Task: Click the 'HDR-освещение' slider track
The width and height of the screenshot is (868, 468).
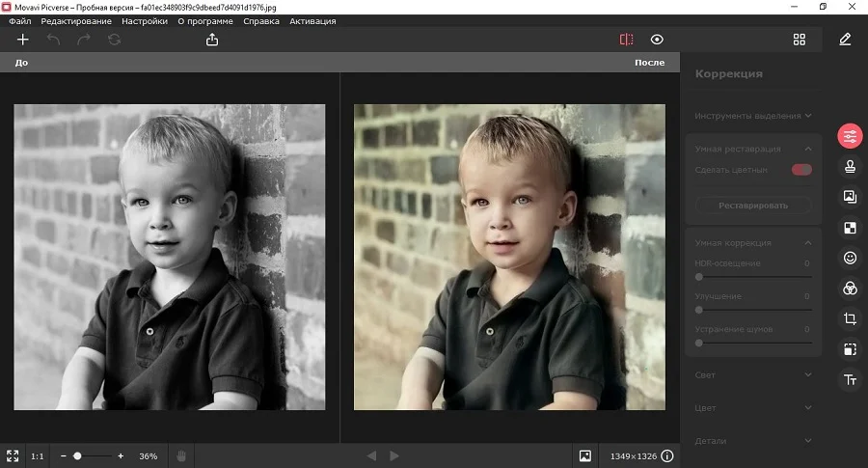Action: [753, 276]
